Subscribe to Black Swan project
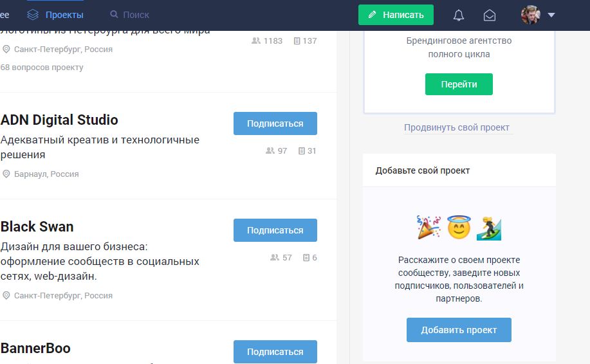The height and width of the screenshot is (364, 590). coord(275,230)
